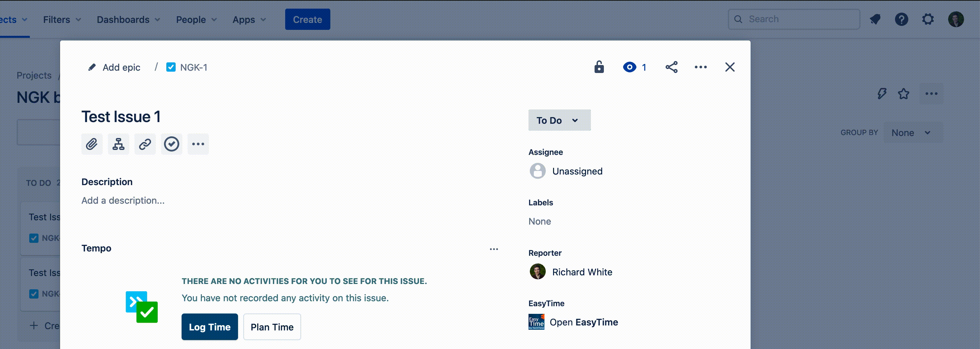Open the People menu
This screenshot has width=980, height=349.
196,19
